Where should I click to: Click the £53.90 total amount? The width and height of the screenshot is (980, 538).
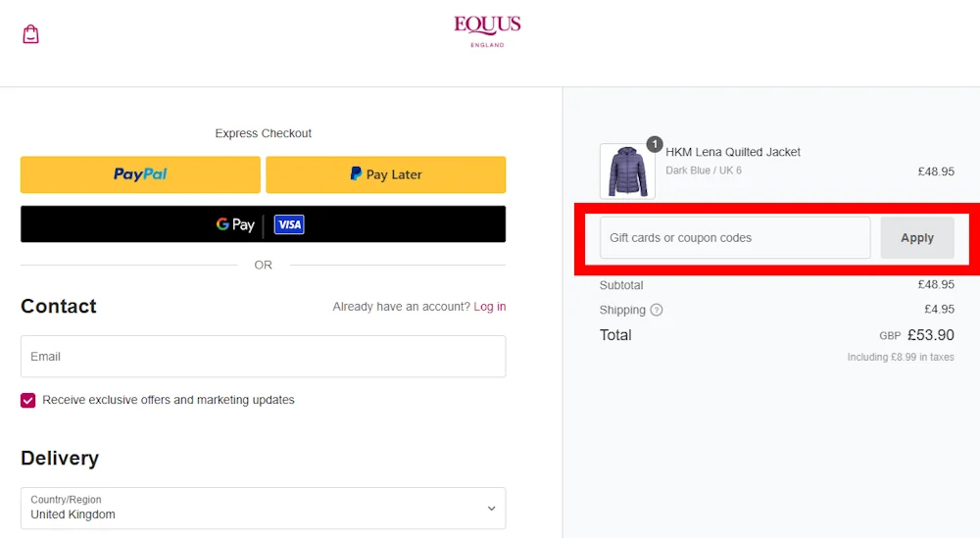pos(931,335)
